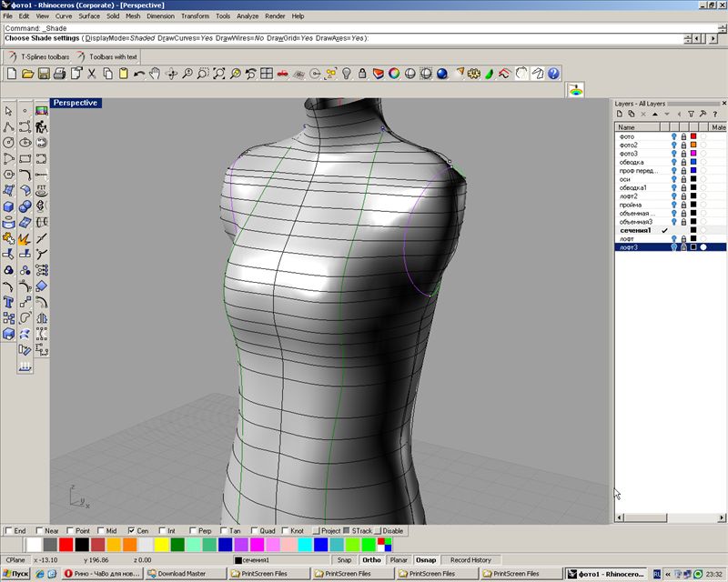Open layer tools hammer icon
Viewport: 728px width, 582px height.
coord(702,115)
